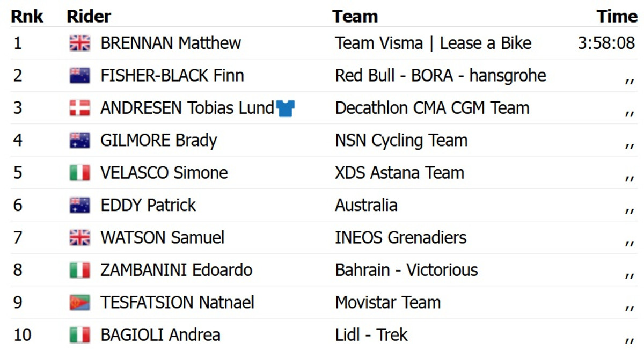
Task: Click the Rider column header
Action: [89, 16]
